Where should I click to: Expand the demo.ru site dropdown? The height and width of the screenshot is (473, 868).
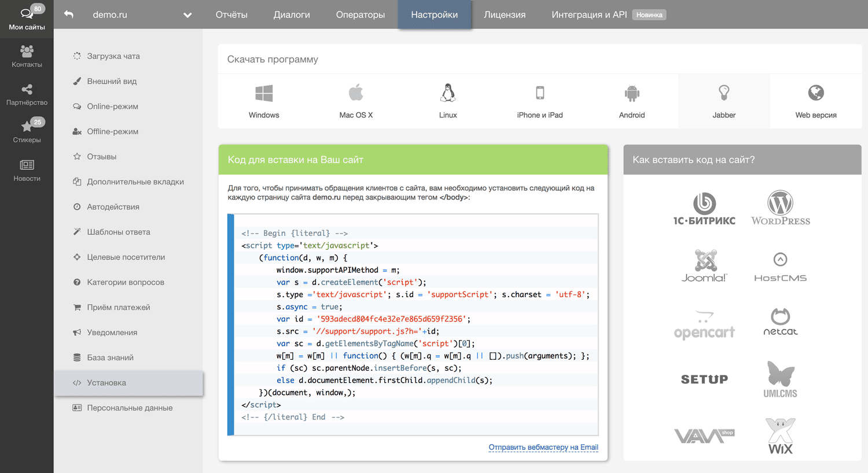(187, 15)
